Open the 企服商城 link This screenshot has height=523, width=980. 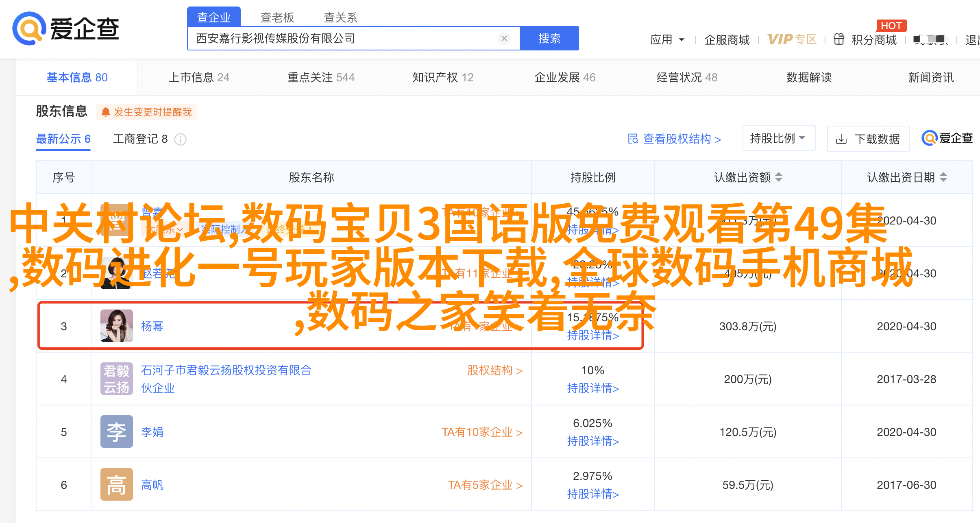click(x=727, y=39)
